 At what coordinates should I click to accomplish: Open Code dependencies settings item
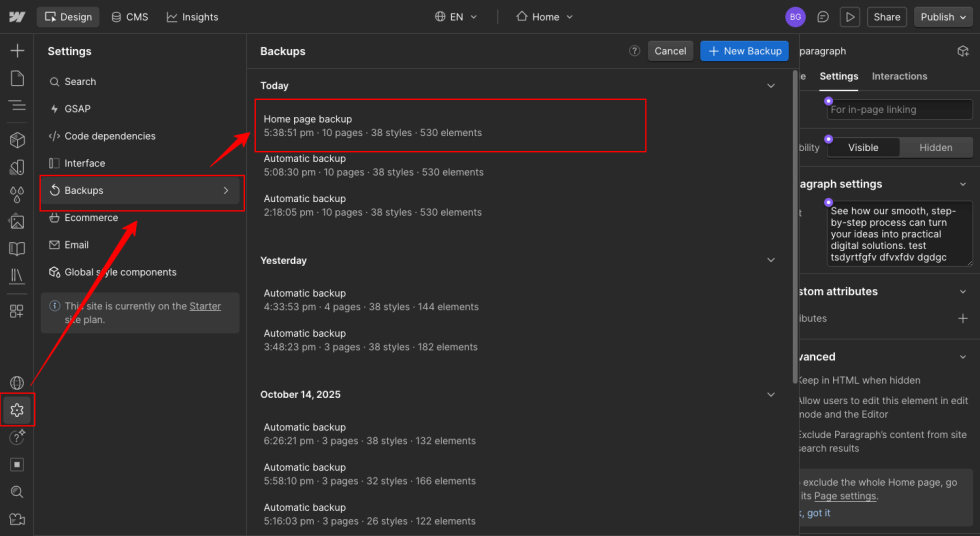click(140, 136)
